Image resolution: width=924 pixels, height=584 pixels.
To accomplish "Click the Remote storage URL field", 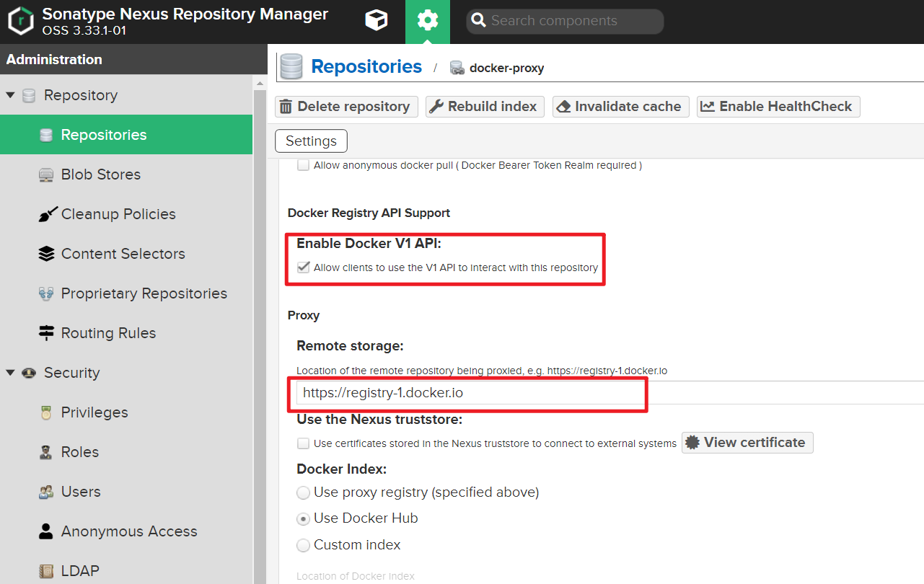I will point(610,393).
